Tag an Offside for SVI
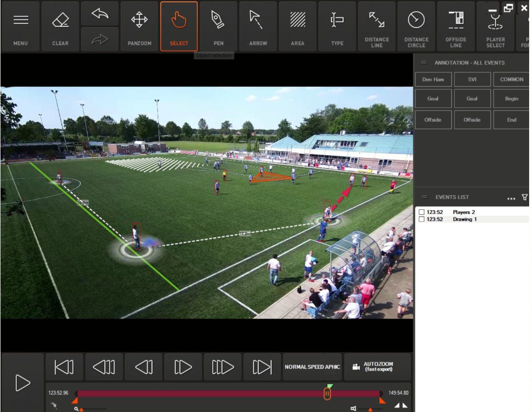This screenshot has height=412, width=532. coord(472,120)
